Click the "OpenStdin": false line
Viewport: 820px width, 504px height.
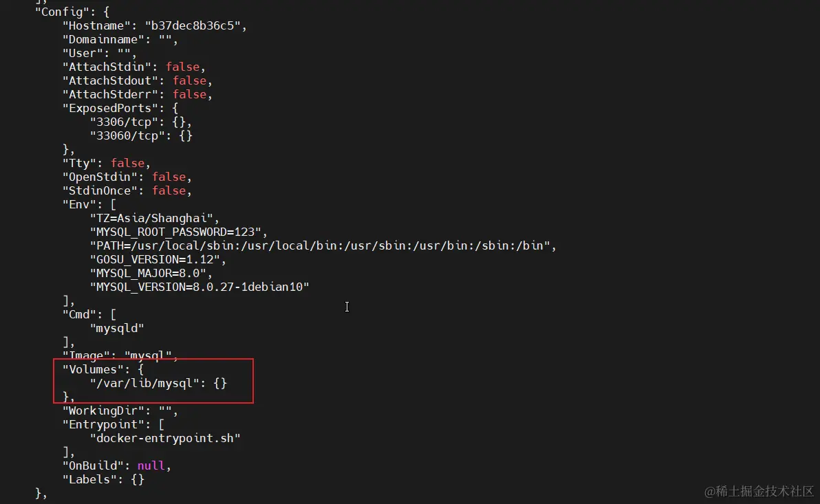[127, 177]
